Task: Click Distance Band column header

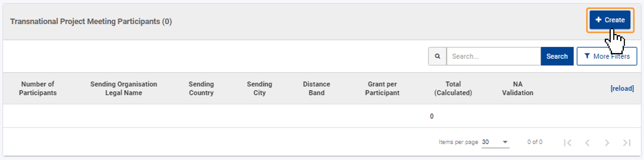Action: (317, 88)
